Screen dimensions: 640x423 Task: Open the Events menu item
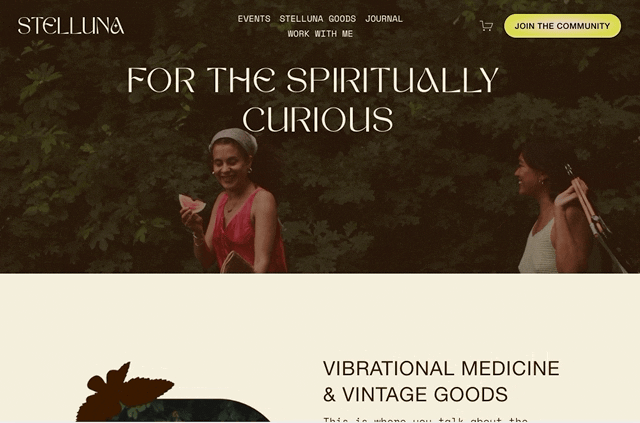pyautogui.click(x=254, y=19)
